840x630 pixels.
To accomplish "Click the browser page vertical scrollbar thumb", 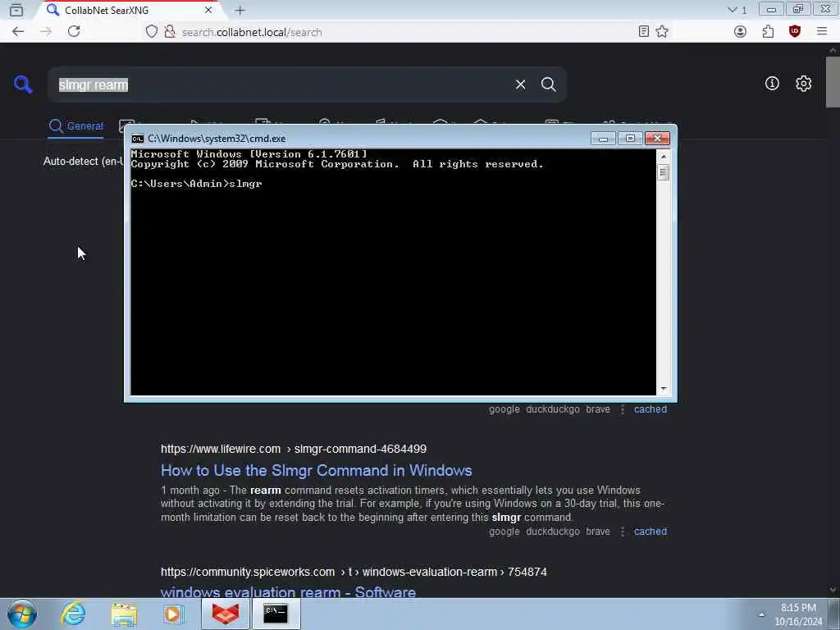I will (833, 81).
